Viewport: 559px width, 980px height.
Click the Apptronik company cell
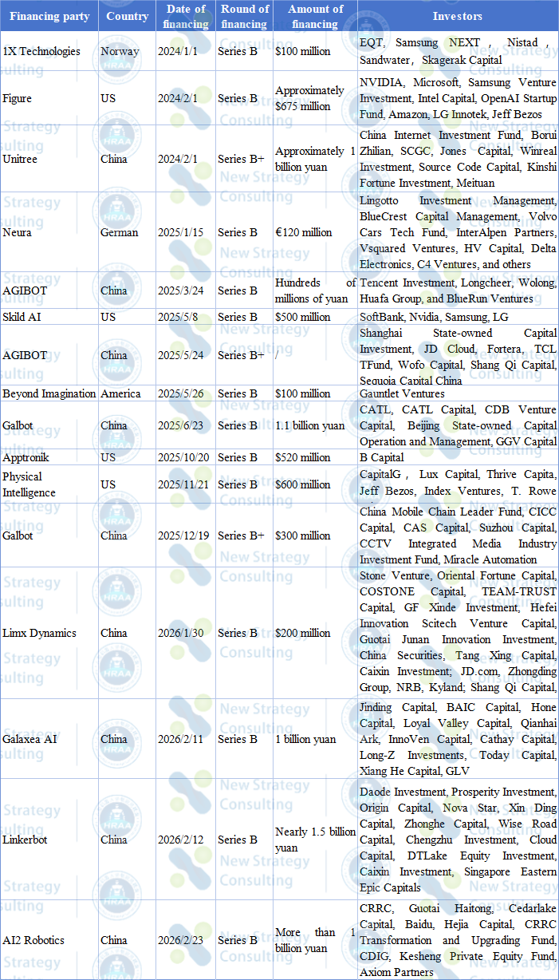[26, 457]
